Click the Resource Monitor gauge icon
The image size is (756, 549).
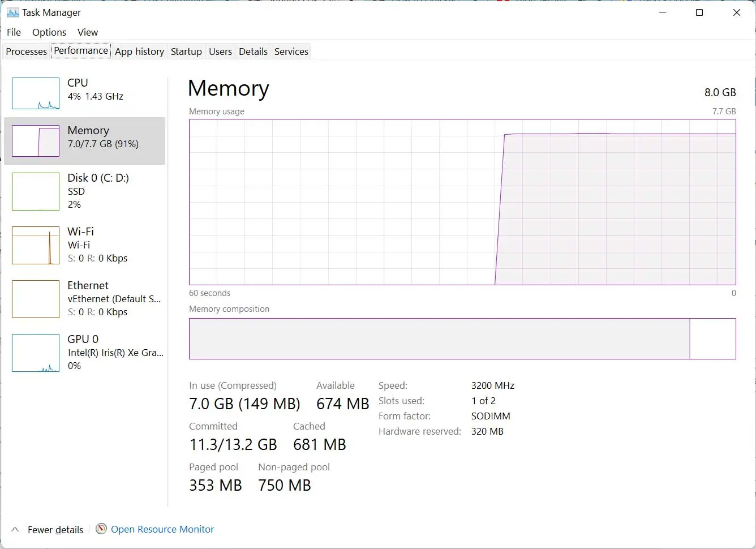click(101, 529)
